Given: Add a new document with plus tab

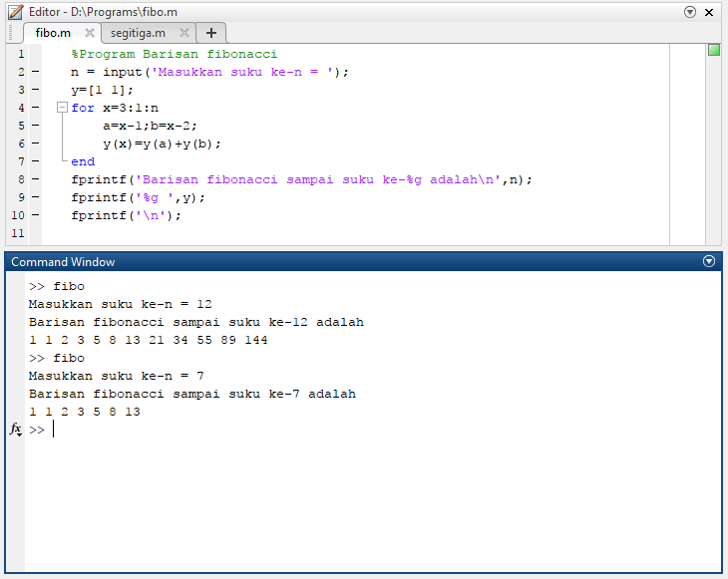Looking at the screenshot, I should point(211,33).
